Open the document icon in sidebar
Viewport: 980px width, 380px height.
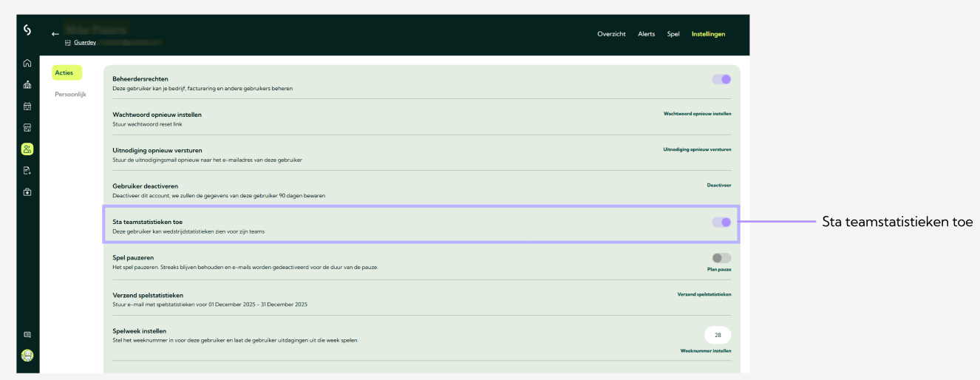click(27, 171)
